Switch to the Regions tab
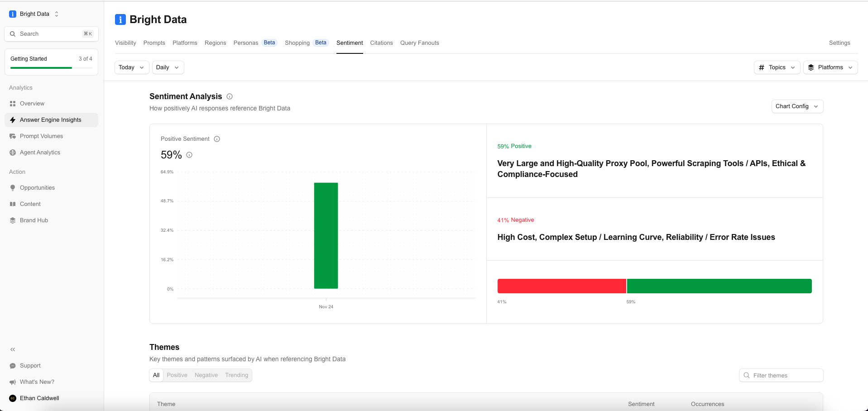This screenshot has width=868, height=411. click(x=215, y=43)
